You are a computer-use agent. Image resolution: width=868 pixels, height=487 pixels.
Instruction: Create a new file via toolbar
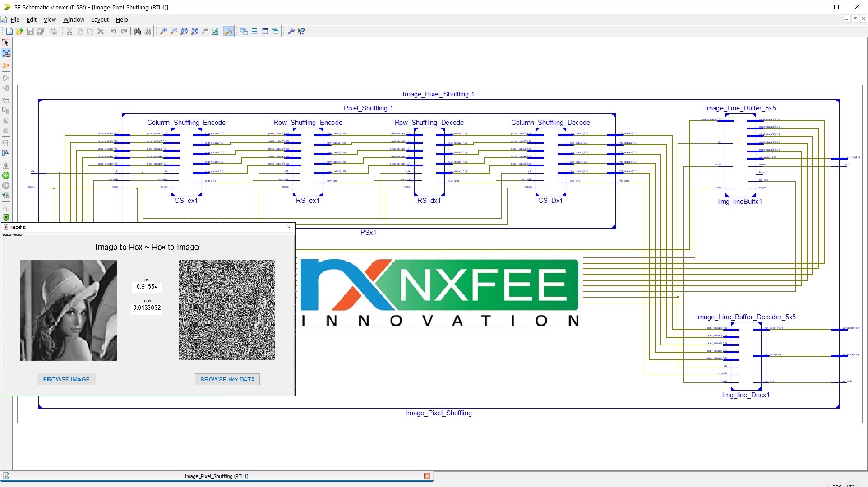[x=9, y=31]
